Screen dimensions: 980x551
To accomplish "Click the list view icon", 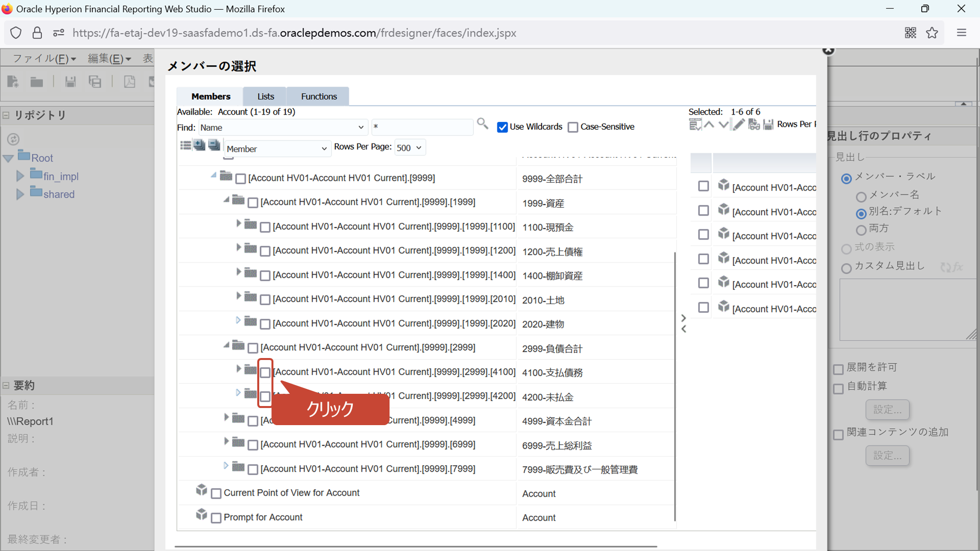I will (x=185, y=145).
